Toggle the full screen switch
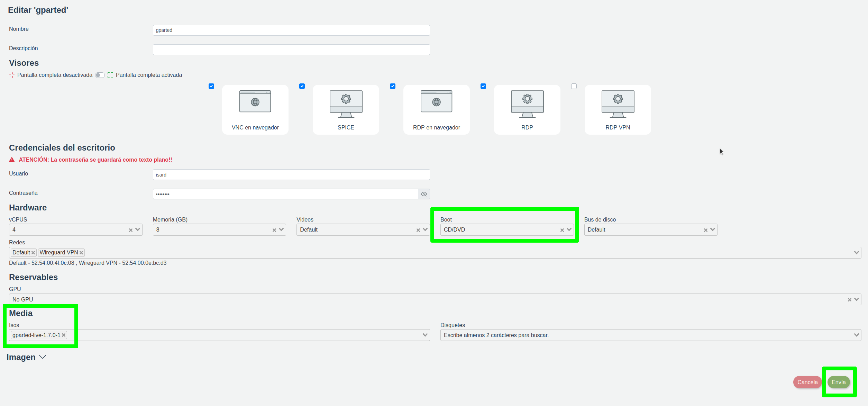Screen dimensions: 868x406 [100, 75]
